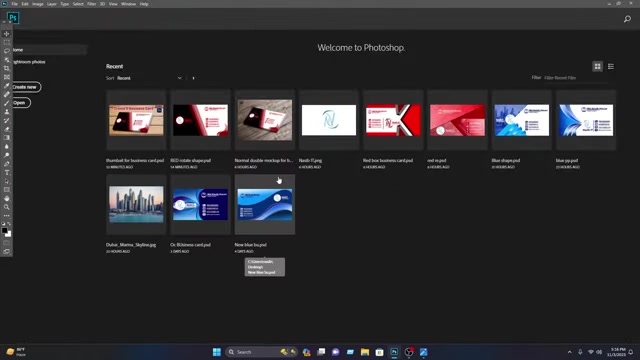
Task: Select the Eyedropper tool
Action: 7,86
